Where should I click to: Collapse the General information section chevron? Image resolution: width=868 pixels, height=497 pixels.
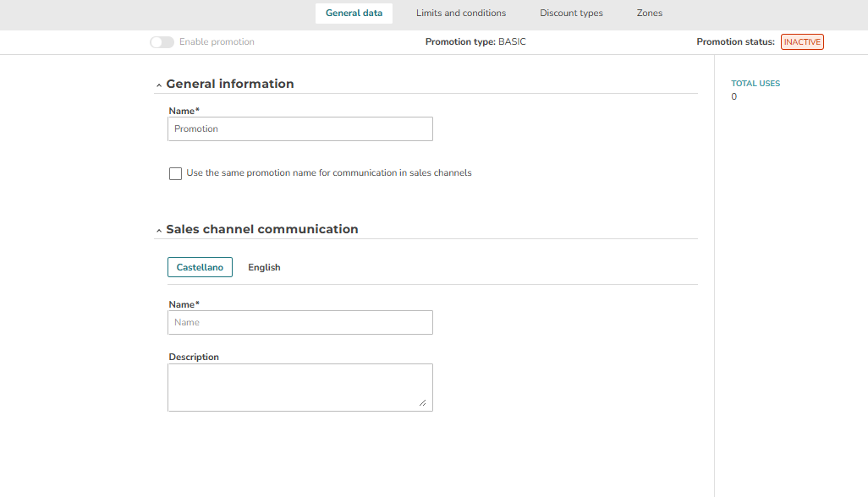(159, 85)
